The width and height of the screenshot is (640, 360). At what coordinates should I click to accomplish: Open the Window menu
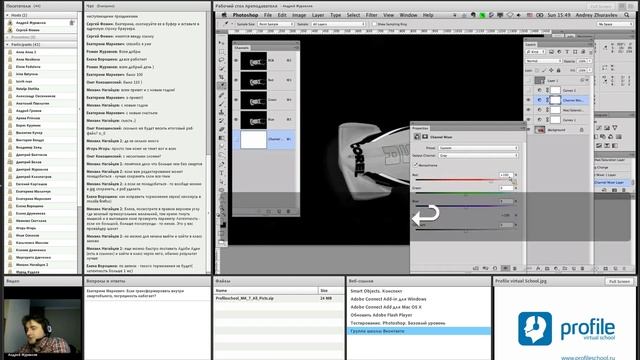click(x=408, y=15)
